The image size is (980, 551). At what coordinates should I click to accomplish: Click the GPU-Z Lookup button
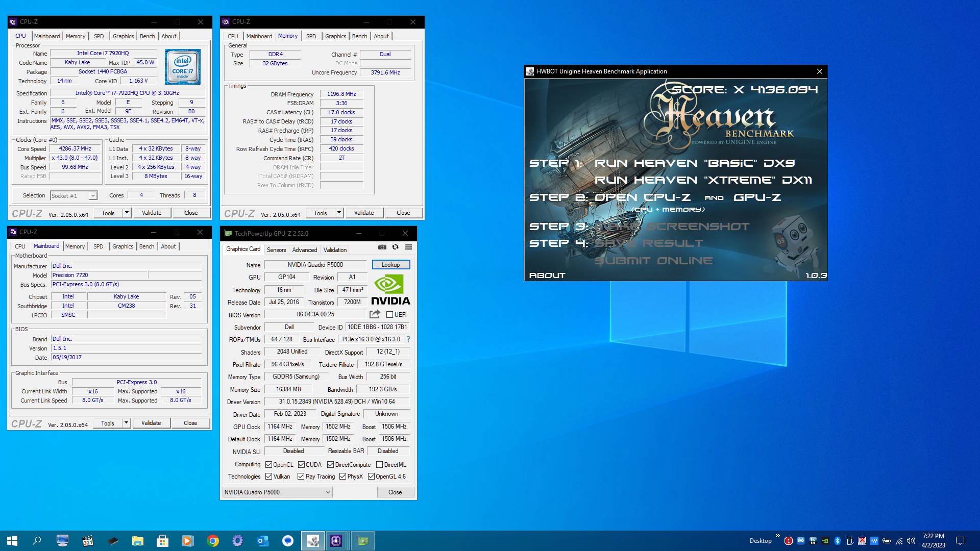coord(390,265)
